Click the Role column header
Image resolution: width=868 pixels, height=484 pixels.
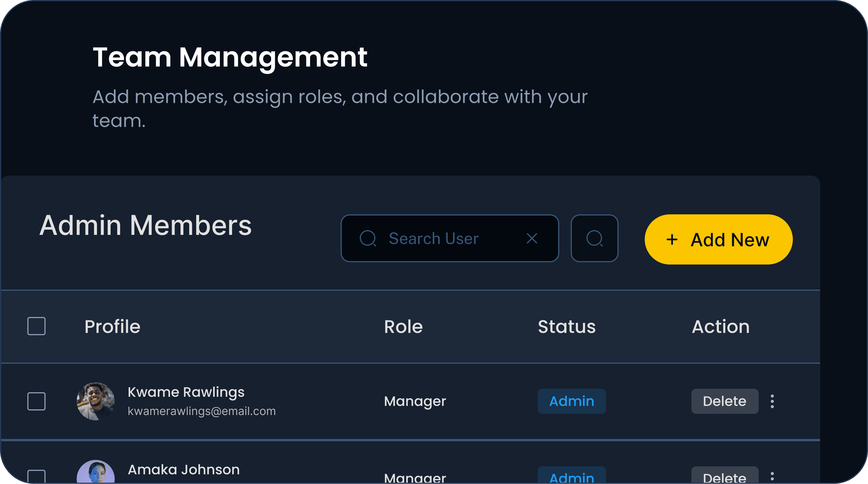point(403,326)
